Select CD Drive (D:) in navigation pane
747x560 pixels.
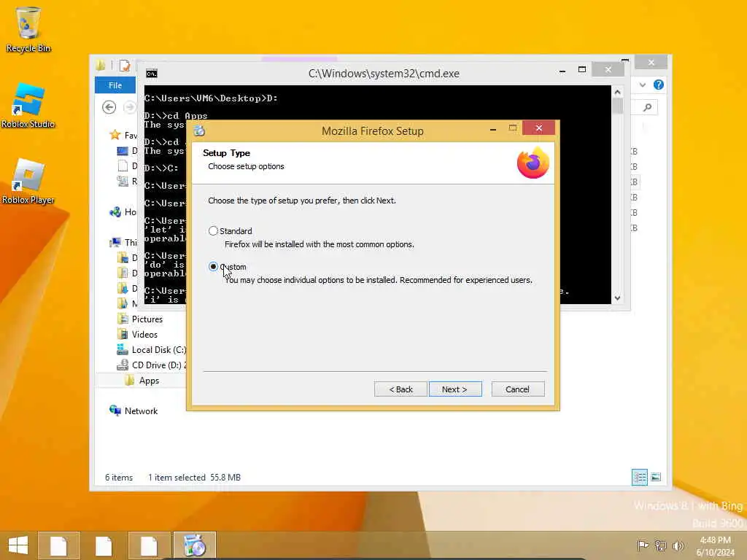click(158, 365)
